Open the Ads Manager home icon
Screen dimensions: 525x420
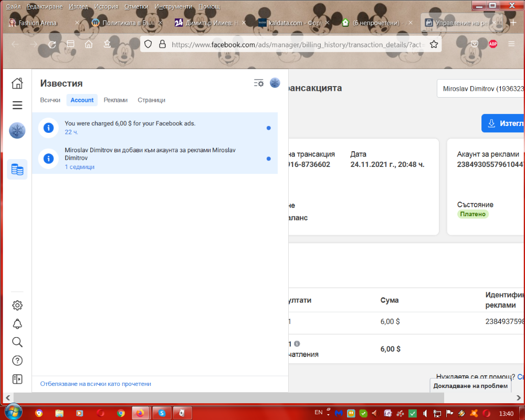coord(17,83)
